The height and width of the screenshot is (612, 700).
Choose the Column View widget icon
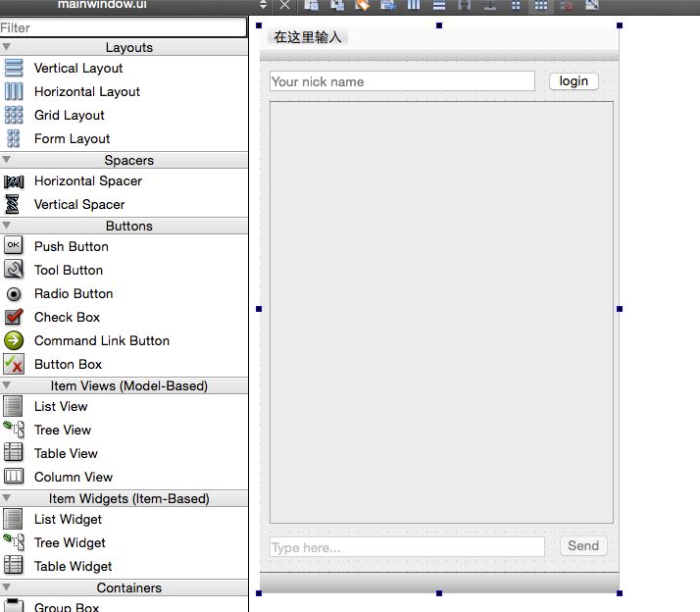coord(14,476)
